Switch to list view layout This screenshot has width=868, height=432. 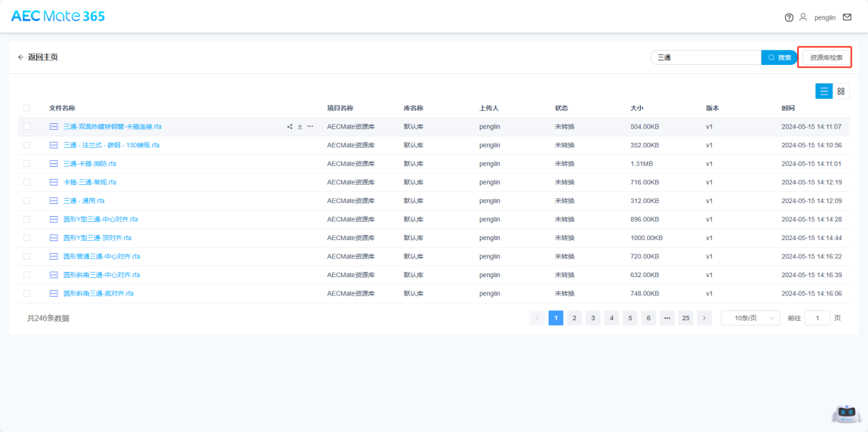[x=823, y=91]
